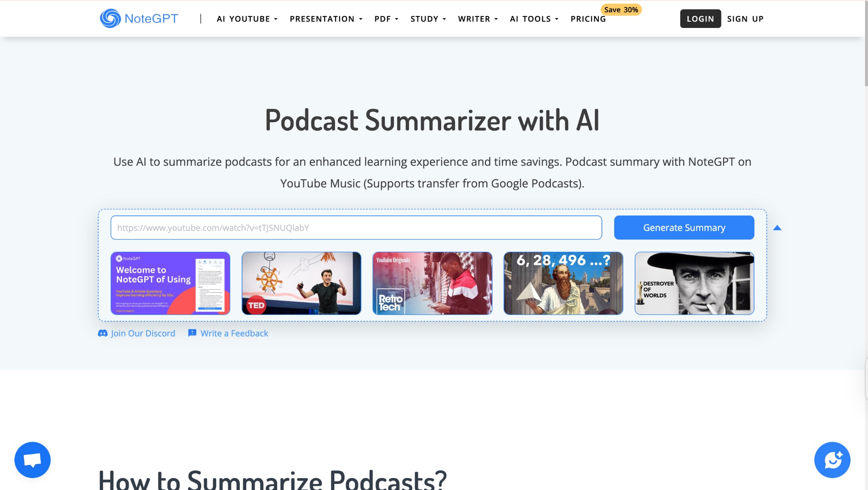The width and height of the screenshot is (868, 490).
Task: Click the Generate Summary button
Action: [x=684, y=228]
